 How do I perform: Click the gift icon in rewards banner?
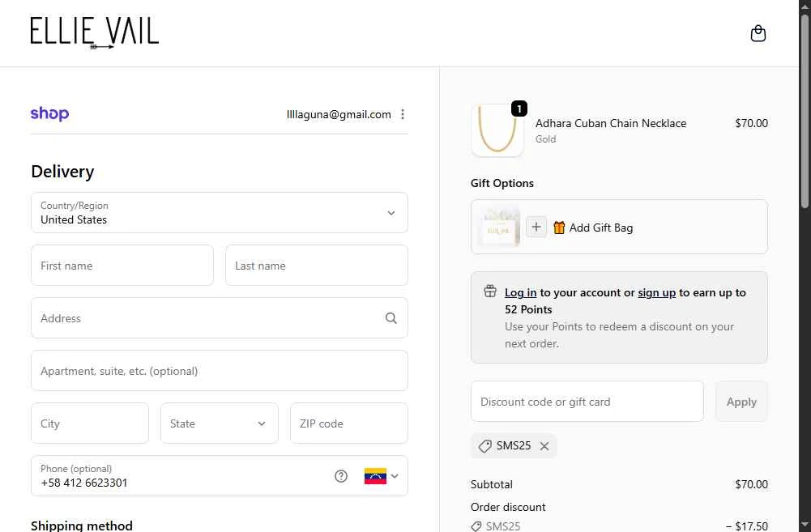pyautogui.click(x=490, y=291)
